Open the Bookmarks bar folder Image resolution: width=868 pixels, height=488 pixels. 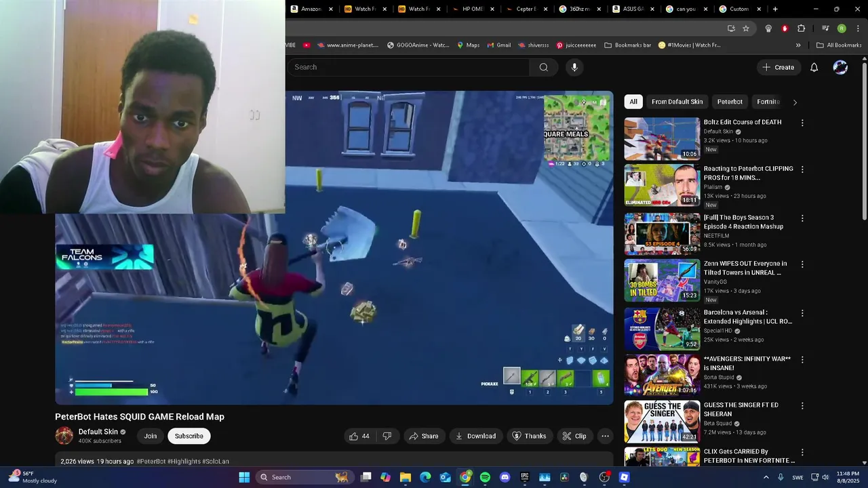coord(627,45)
